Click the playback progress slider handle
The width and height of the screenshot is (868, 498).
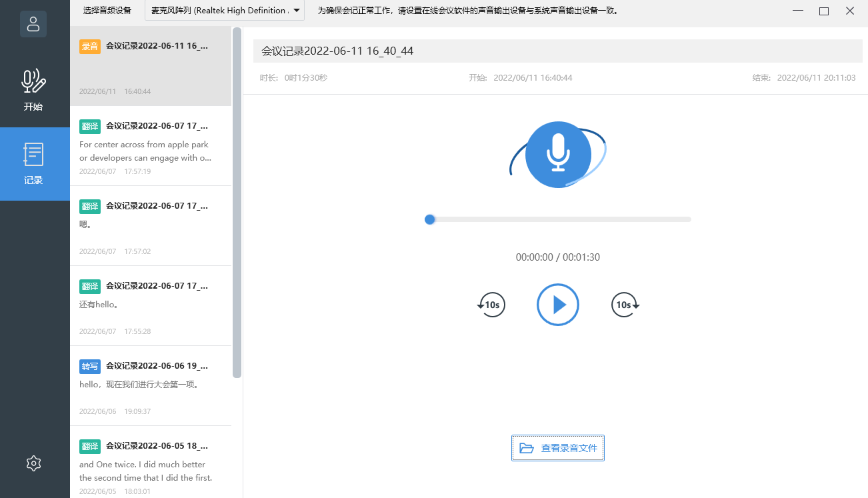tap(430, 219)
